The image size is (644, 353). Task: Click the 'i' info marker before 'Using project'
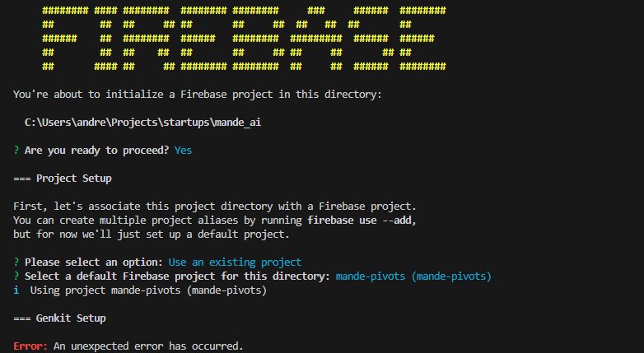click(16, 290)
